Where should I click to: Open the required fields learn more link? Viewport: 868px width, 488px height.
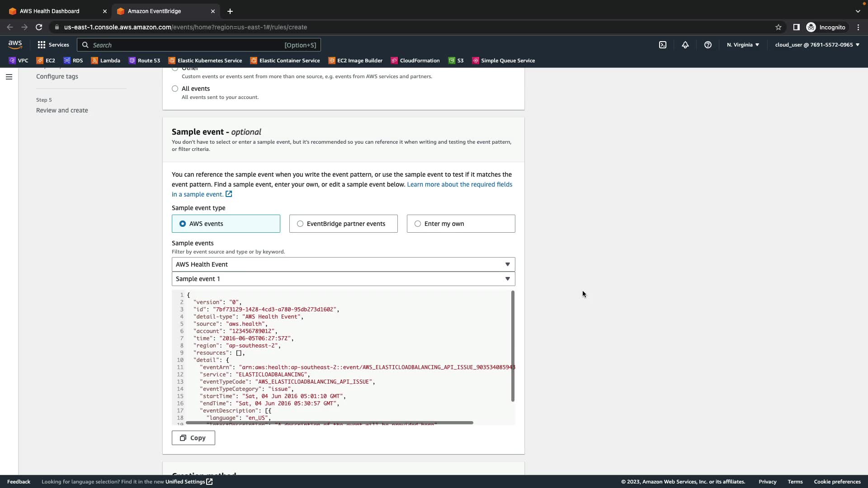(x=459, y=184)
